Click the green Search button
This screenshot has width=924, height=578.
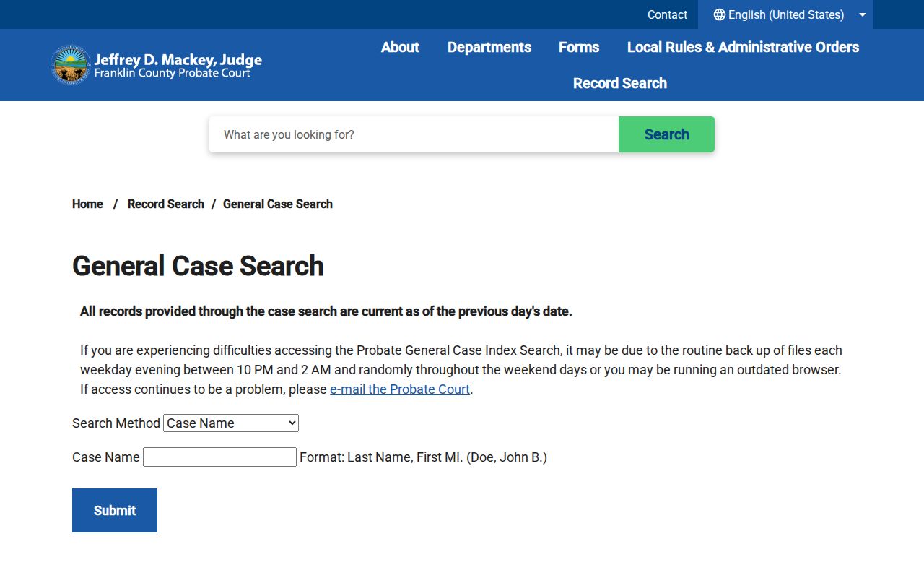(666, 134)
